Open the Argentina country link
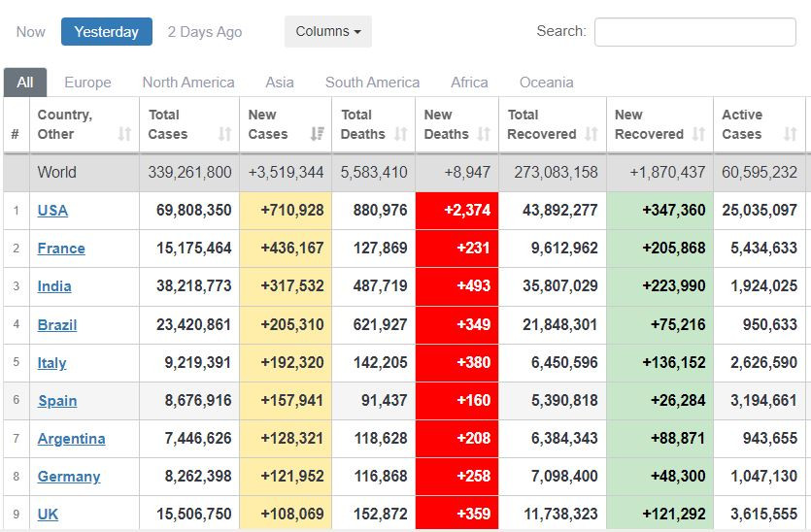 click(x=71, y=439)
